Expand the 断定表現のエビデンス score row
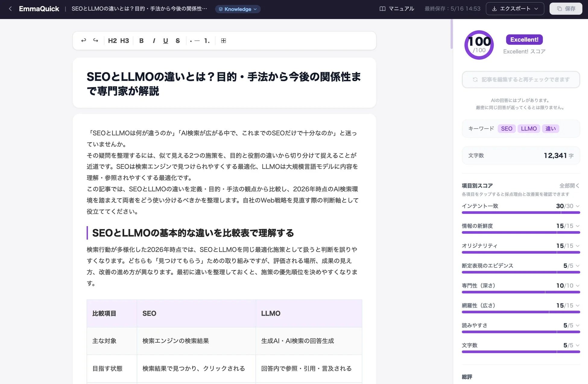 coord(521,266)
